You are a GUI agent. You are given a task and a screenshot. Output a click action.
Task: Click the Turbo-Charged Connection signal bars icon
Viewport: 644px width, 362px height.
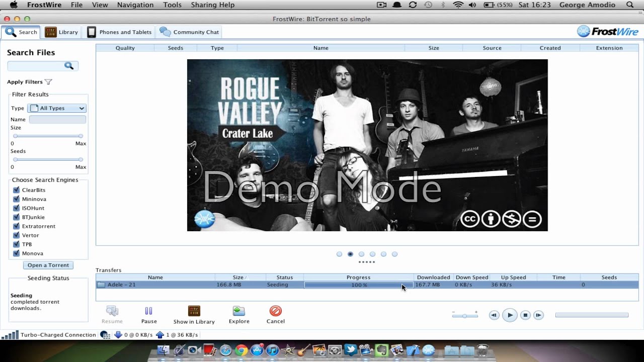click(x=10, y=335)
